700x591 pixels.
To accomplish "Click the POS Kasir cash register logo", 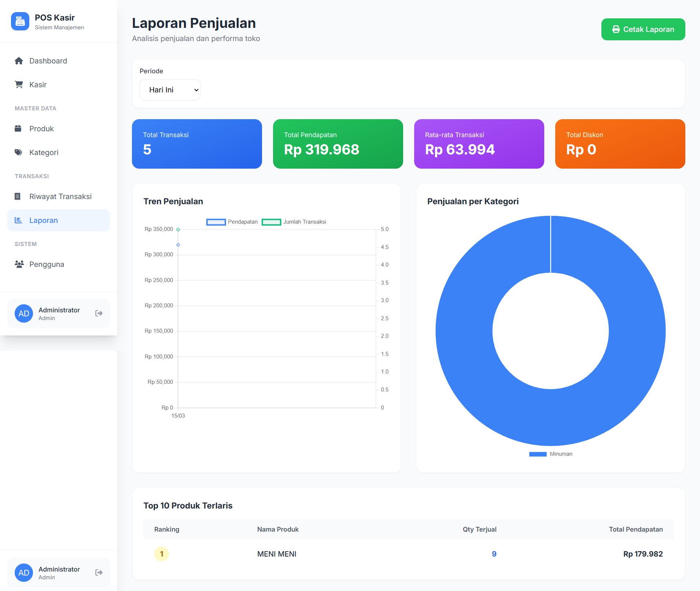I will point(20,22).
